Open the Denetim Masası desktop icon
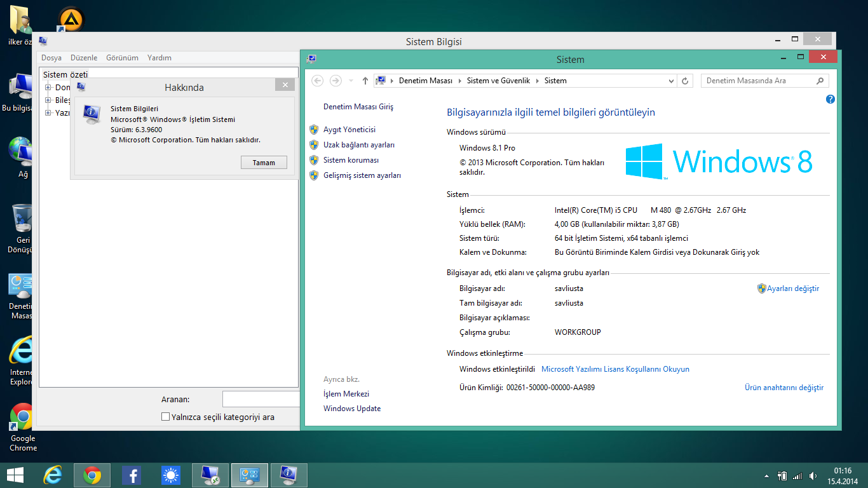The image size is (868, 488). 22,296
